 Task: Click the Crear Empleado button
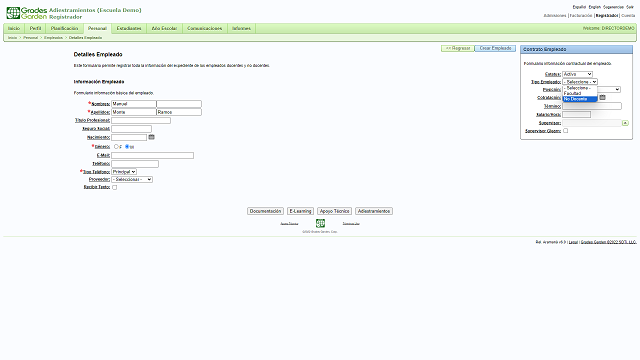point(495,48)
